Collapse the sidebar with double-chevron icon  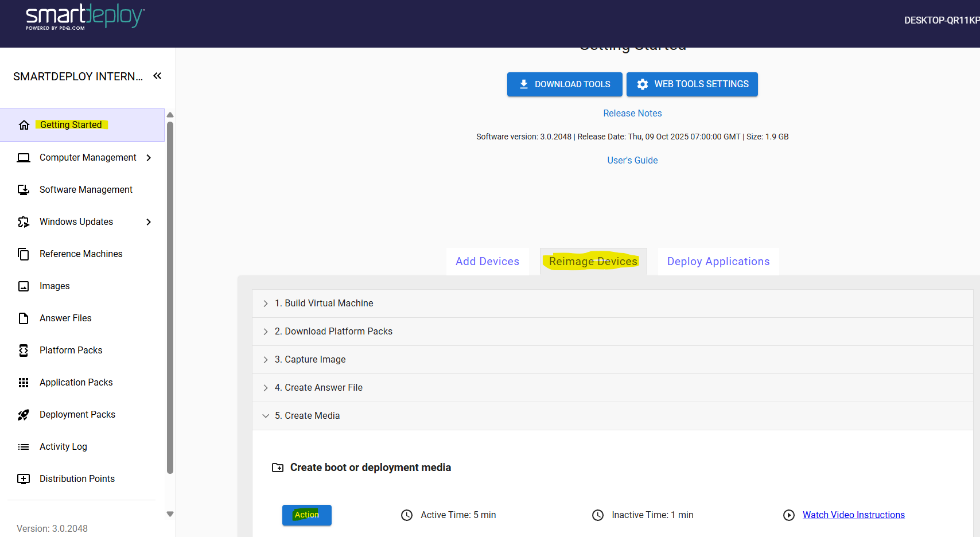click(157, 76)
